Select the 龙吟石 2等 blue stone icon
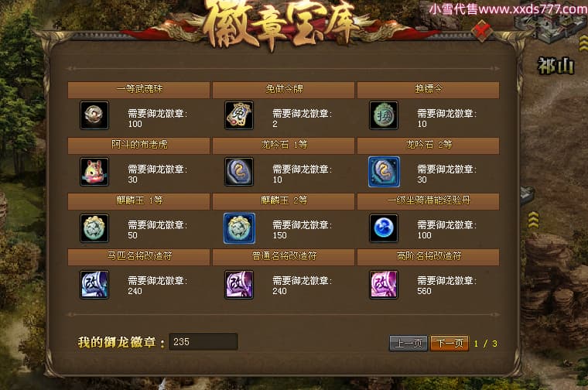Viewport: 588px width, 390px height. (x=384, y=172)
